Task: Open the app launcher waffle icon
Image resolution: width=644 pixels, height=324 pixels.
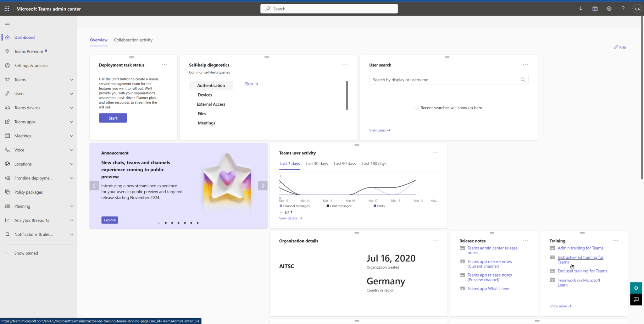Action: click(7, 9)
